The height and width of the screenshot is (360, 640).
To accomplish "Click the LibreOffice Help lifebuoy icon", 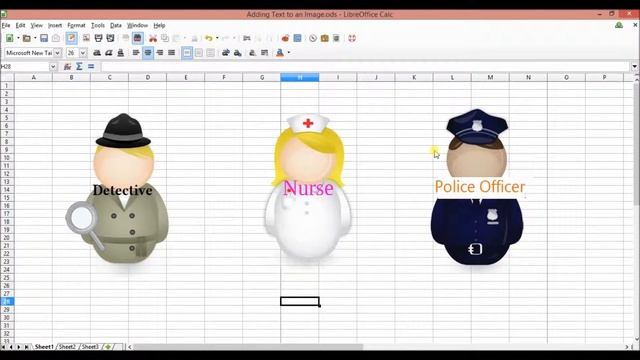I will (x=352, y=38).
